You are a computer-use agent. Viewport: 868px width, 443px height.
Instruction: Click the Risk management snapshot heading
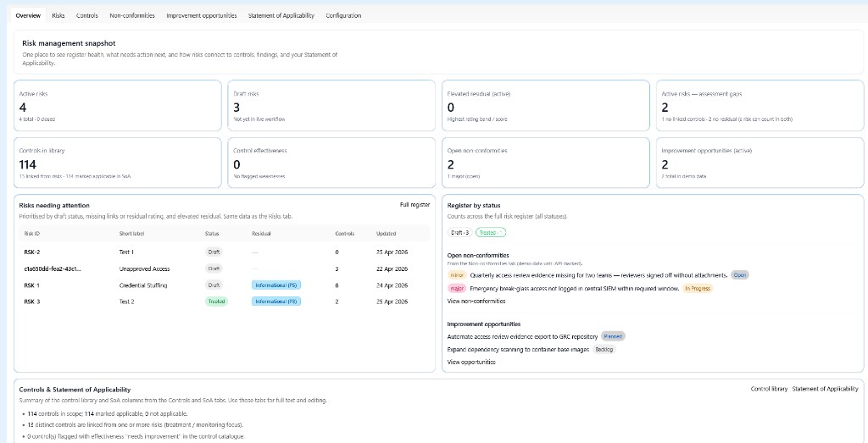tap(70, 43)
